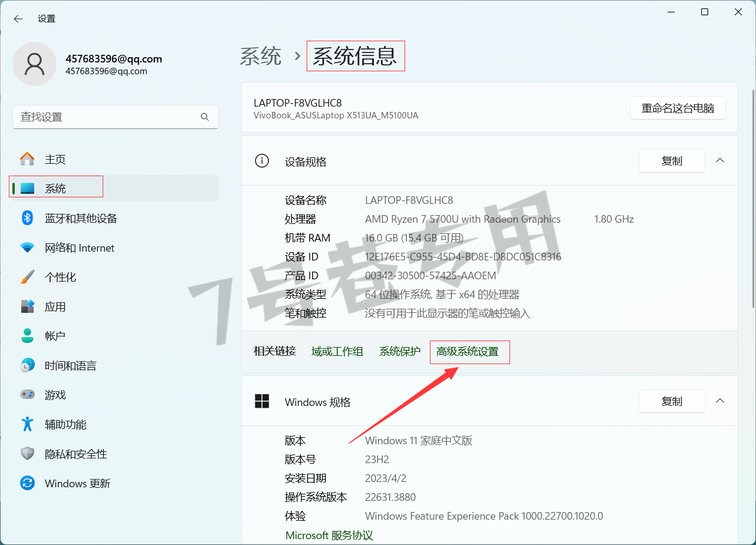
Task: Open the 高级系统设置 link
Action: coord(468,352)
